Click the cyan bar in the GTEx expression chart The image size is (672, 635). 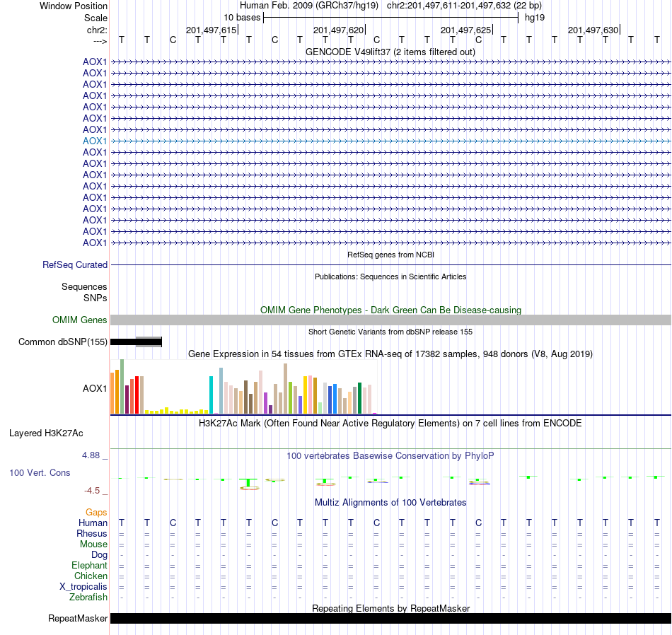tap(211, 395)
